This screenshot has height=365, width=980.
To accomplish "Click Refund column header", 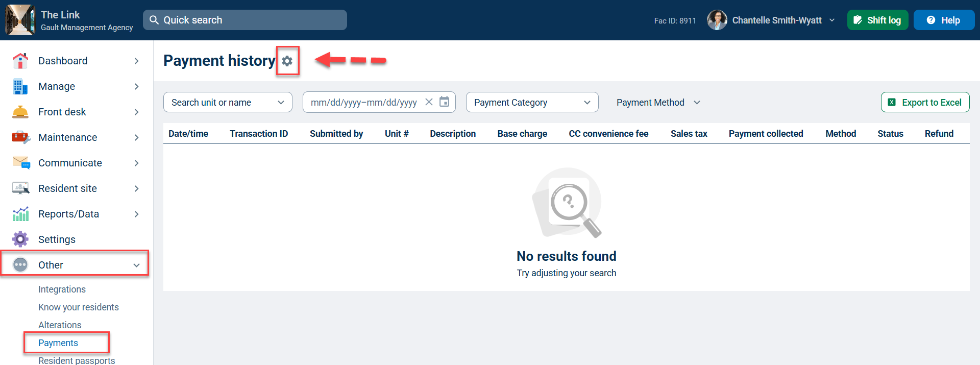I will tap(939, 134).
